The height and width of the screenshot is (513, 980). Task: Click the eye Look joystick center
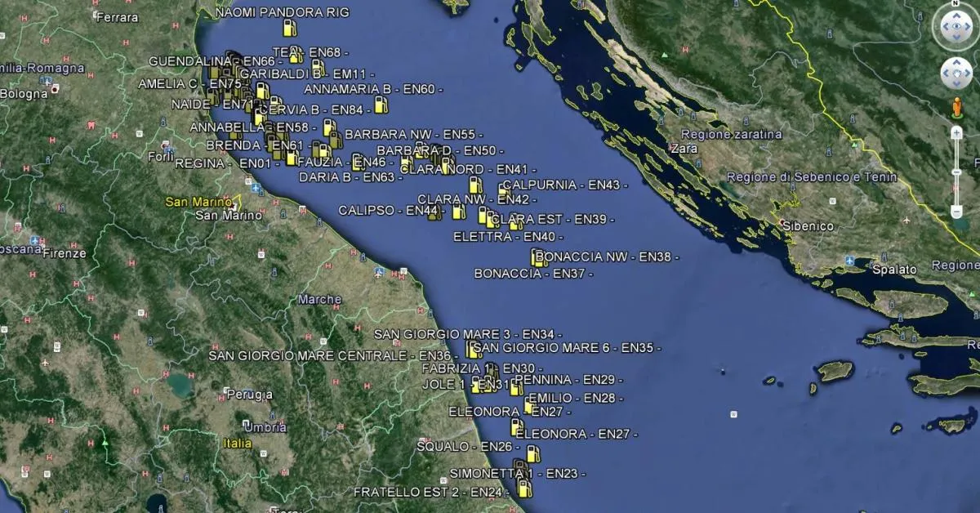[x=955, y=27]
